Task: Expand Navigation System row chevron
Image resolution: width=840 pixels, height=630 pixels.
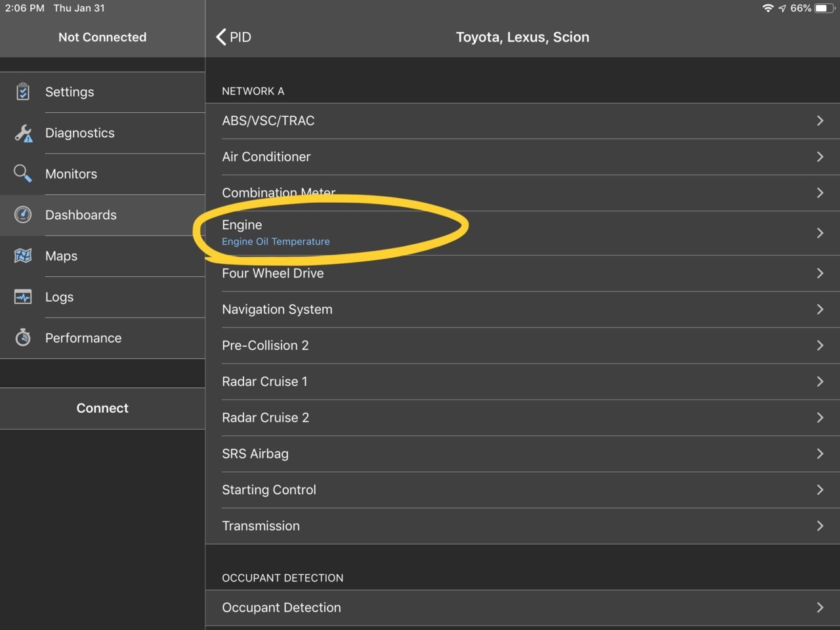Action: point(820,309)
